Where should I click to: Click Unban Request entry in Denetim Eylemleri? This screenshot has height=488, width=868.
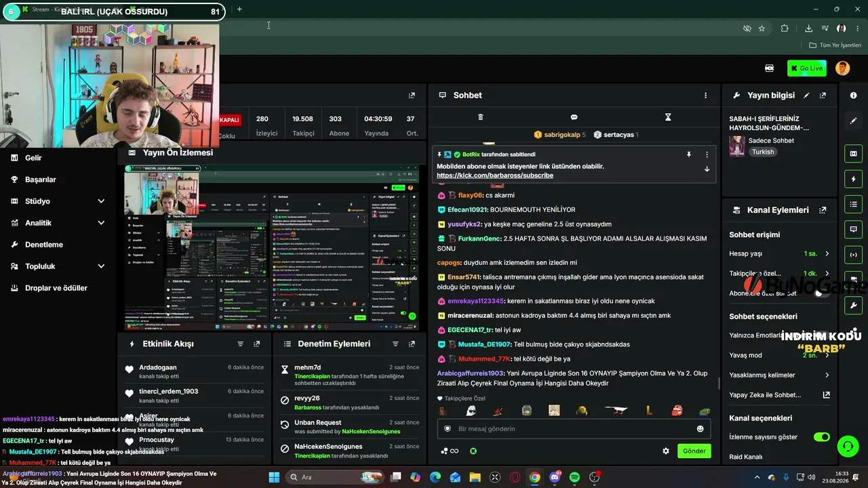[x=318, y=422]
